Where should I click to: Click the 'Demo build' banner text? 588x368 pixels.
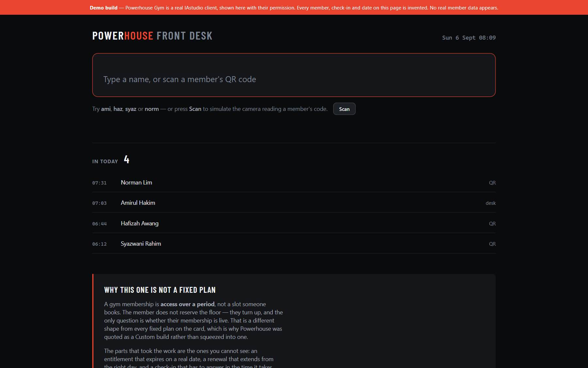[104, 8]
